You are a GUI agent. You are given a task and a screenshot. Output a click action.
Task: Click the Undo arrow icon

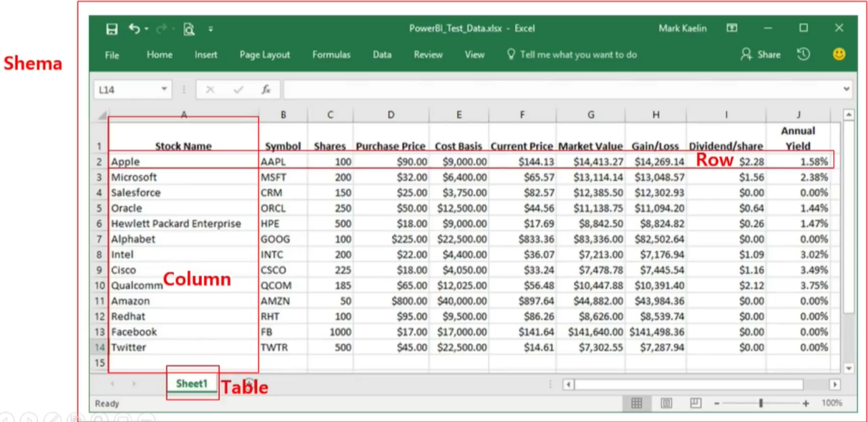[135, 29]
